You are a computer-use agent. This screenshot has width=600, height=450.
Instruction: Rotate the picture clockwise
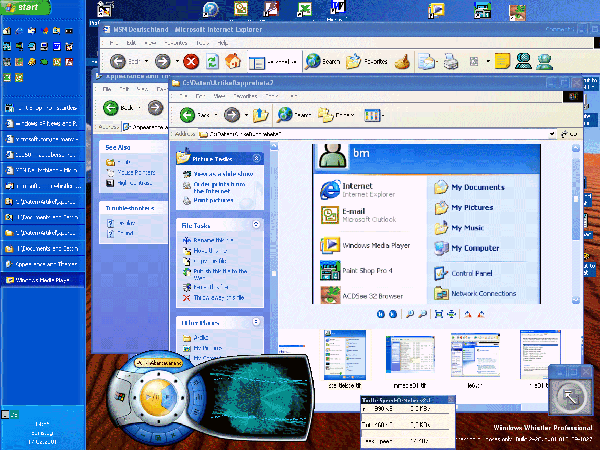coord(468,314)
